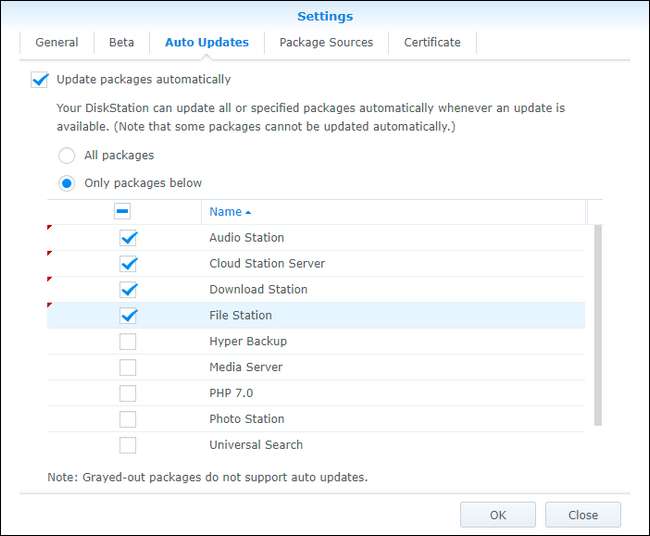Disable Update packages automatically checkbox
The width and height of the screenshot is (650, 536).
coord(39,79)
